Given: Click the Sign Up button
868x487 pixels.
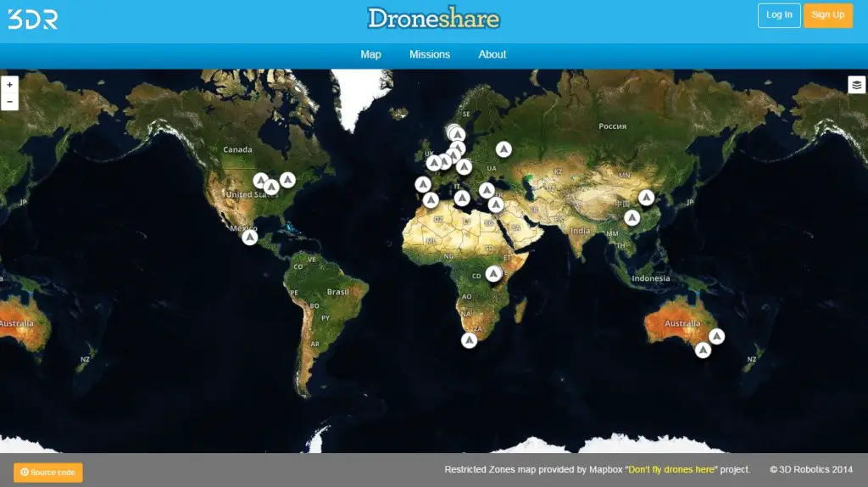Looking at the screenshot, I should coord(827,15).
